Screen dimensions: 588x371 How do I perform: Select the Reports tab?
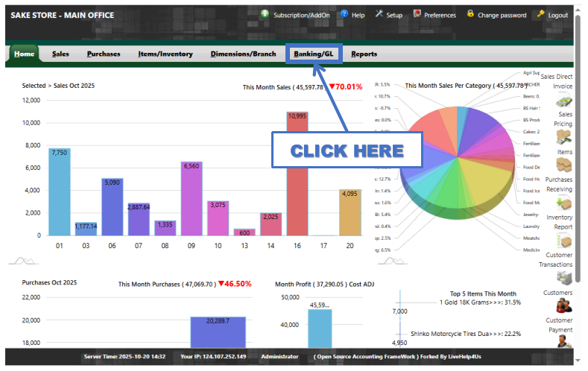pyautogui.click(x=364, y=54)
